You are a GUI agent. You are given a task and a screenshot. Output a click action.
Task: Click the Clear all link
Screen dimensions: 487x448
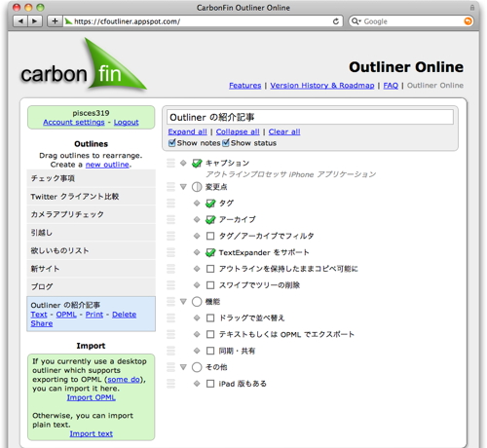click(x=284, y=131)
